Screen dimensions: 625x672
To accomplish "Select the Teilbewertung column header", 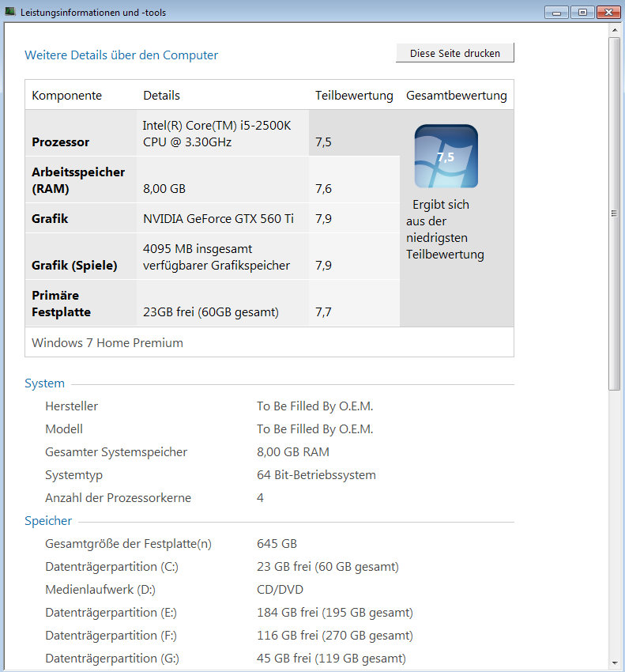I will coord(354,95).
